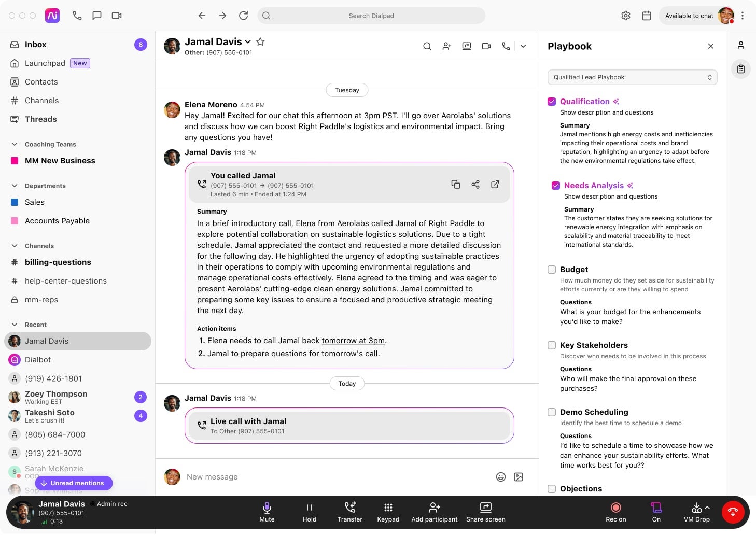756x535 pixels.
Task: Start sharing your screen
Action: (x=485, y=512)
